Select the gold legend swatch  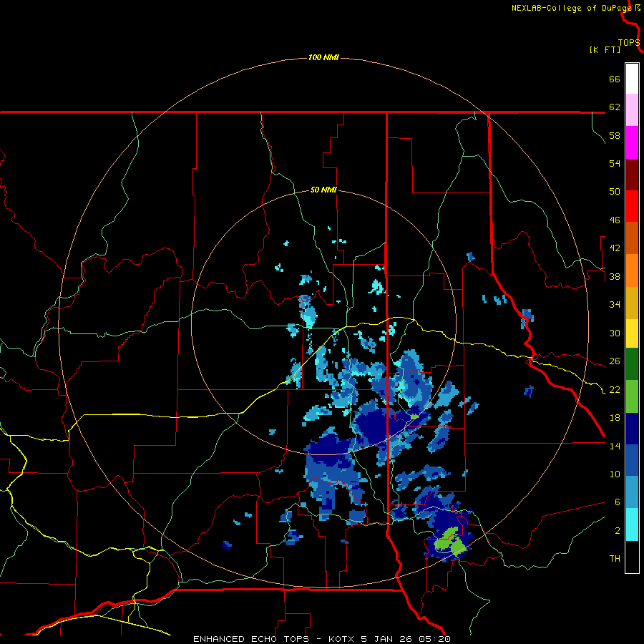[x=632, y=303]
